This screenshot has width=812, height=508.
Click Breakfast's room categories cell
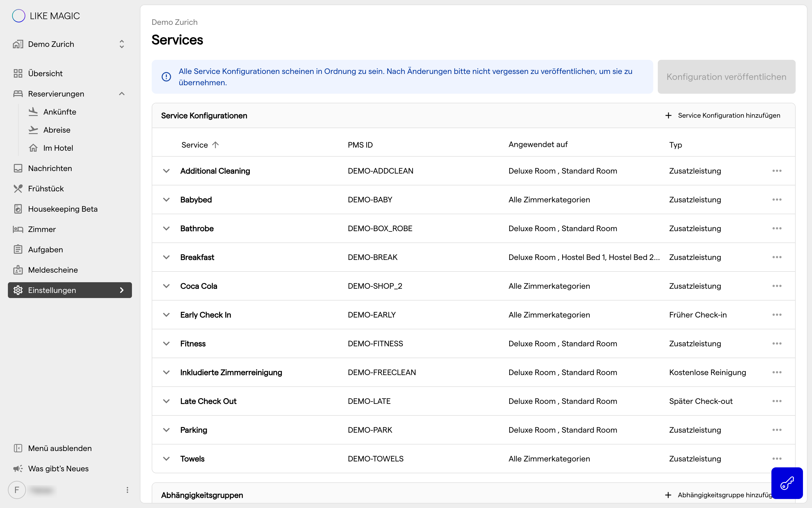[584, 257]
